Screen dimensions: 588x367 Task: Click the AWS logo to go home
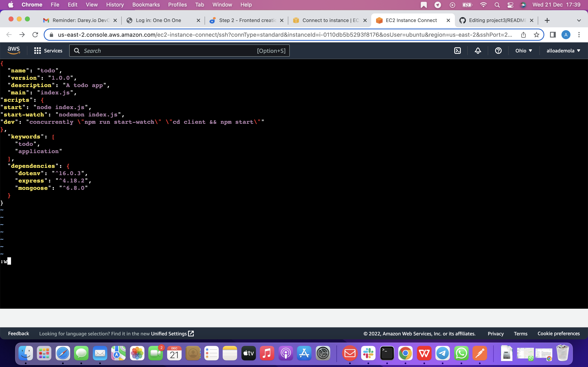tap(14, 50)
